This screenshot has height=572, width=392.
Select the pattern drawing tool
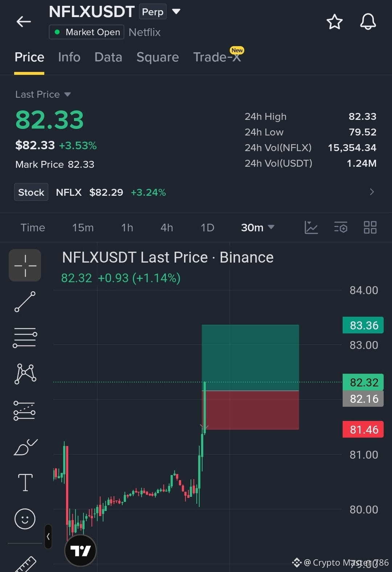25,374
